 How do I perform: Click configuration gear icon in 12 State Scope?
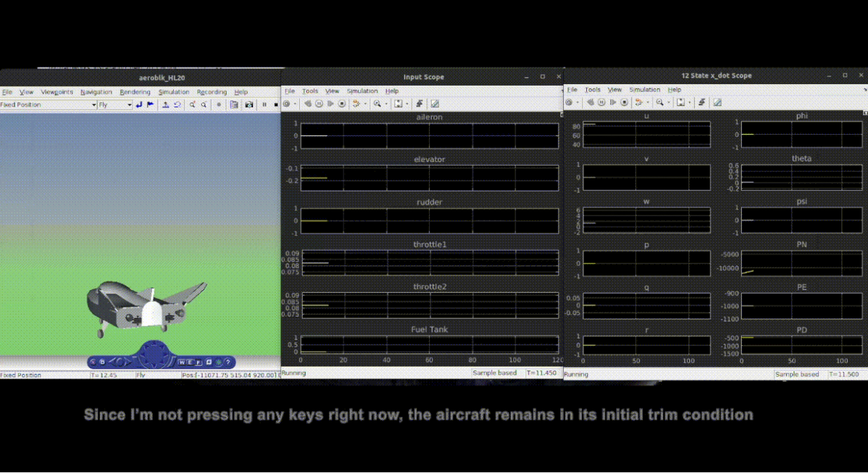pos(569,102)
